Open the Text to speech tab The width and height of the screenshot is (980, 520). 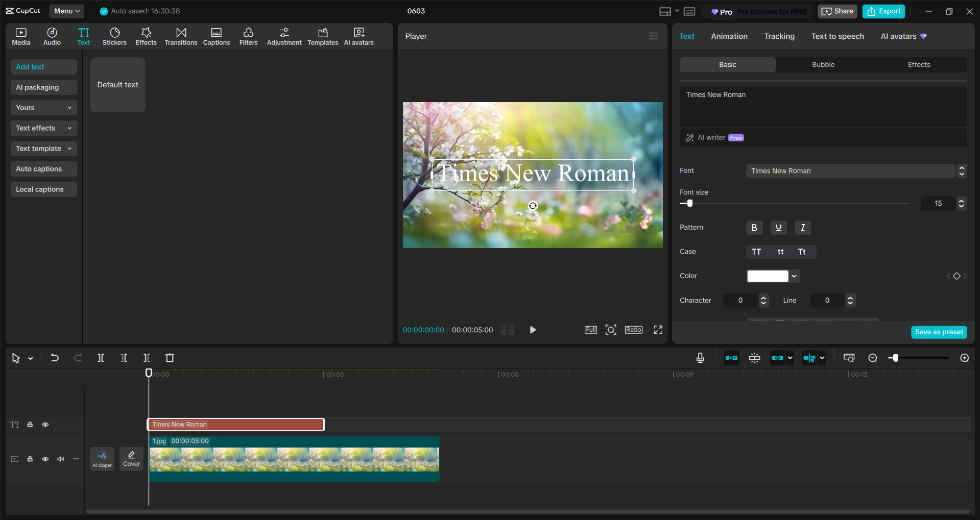[837, 36]
